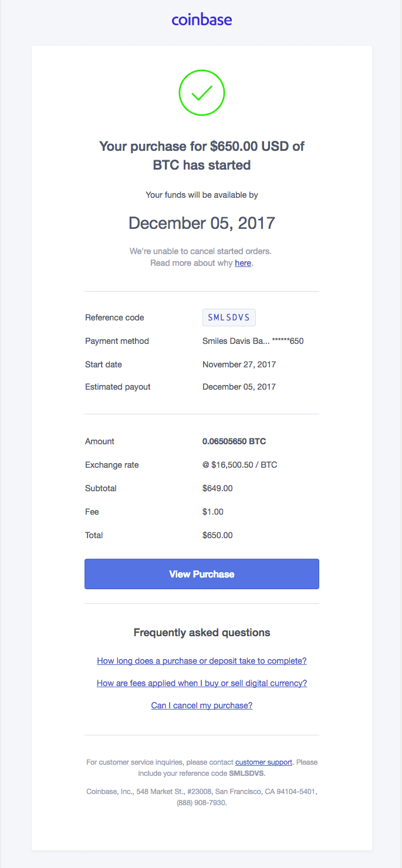The image size is (402, 868).
Task: Click the Frequently asked questions heading
Action: coord(202,633)
